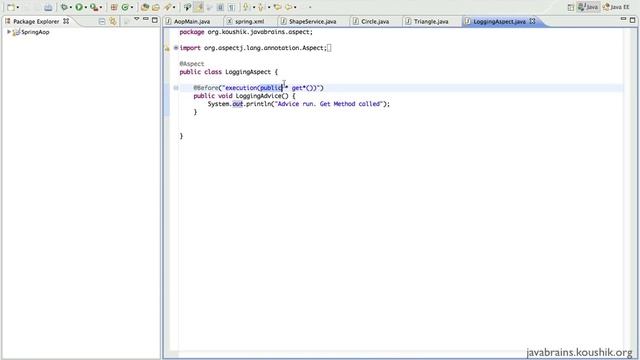The height and width of the screenshot is (360, 640).
Task: Open the Run configurations dropdown arrow
Action: tap(86, 7)
